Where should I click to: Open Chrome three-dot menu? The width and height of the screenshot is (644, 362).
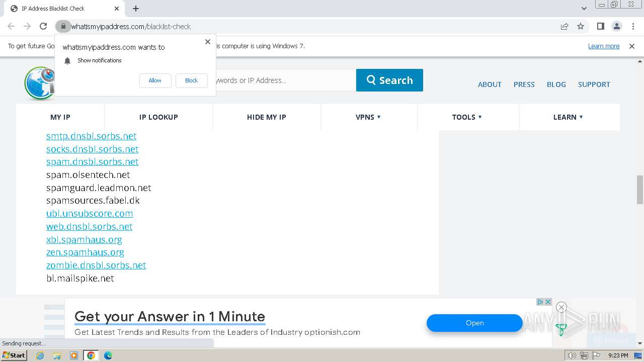pyautogui.click(x=633, y=26)
